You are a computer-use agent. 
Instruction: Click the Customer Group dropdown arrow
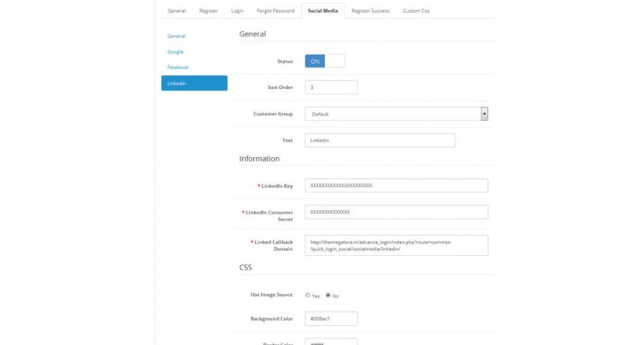click(484, 113)
